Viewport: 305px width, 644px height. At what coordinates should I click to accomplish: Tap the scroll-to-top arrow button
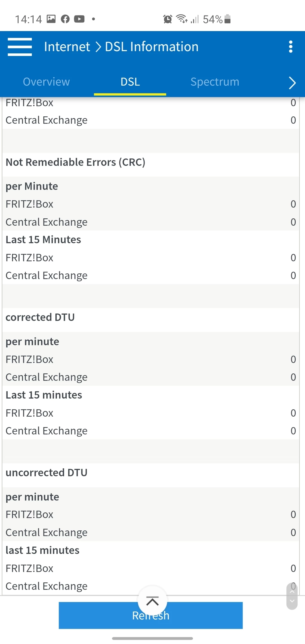click(152, 601)
